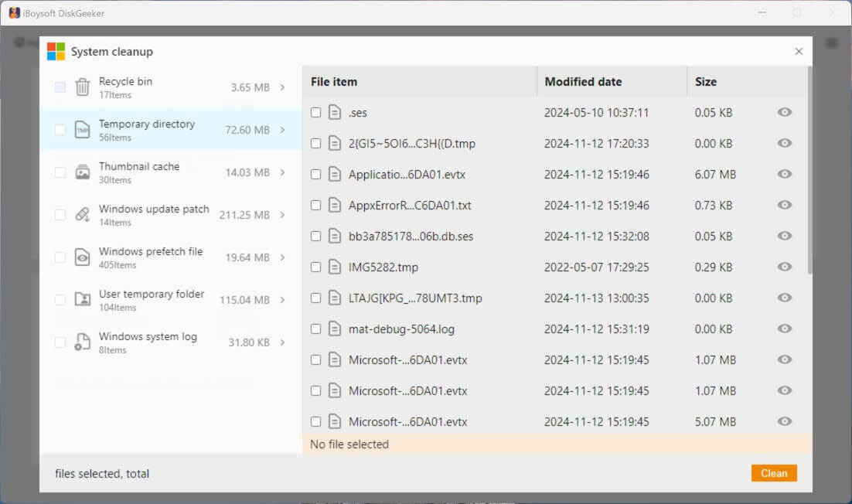Expand the Temporary directory entry
This screenshot has height=504, width=852.
[x=283, y=129]
